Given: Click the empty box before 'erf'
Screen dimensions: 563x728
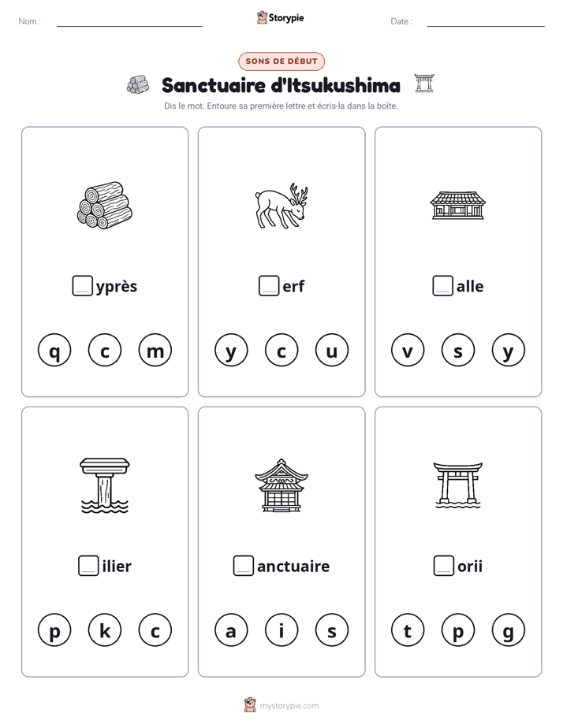Looking at the screenshot, I should click(x=269, y=285).
